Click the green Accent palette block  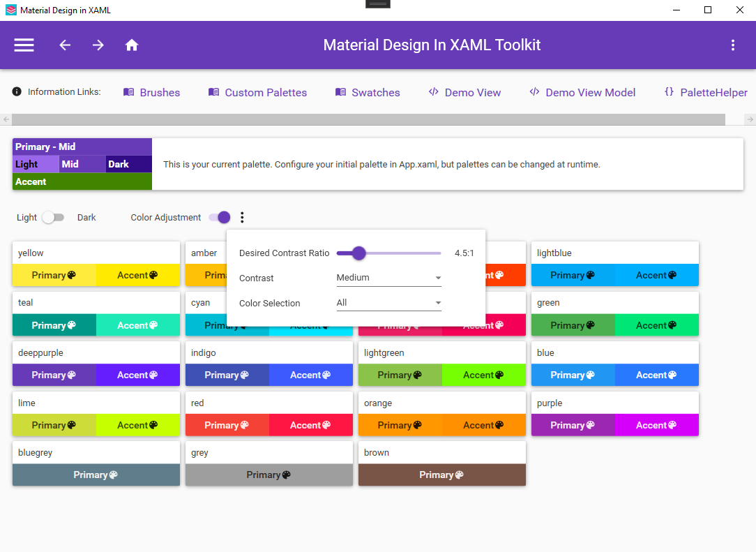[82, 181]
